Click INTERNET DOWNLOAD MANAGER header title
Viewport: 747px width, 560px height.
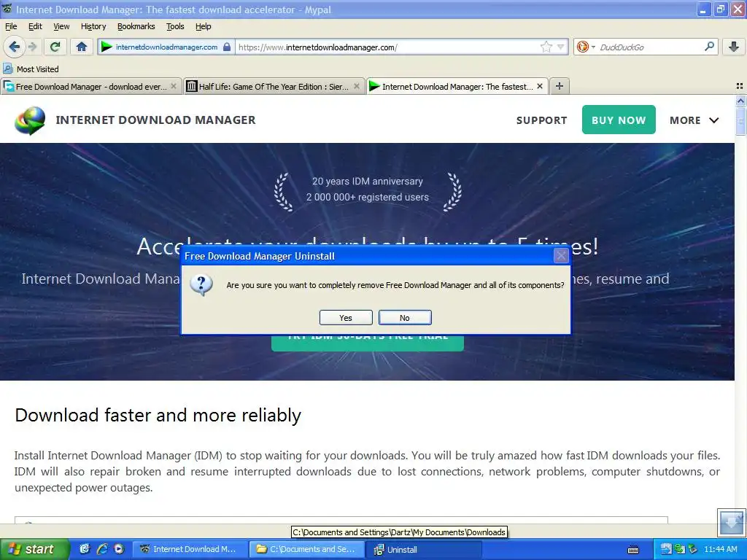tap(156, 120)
